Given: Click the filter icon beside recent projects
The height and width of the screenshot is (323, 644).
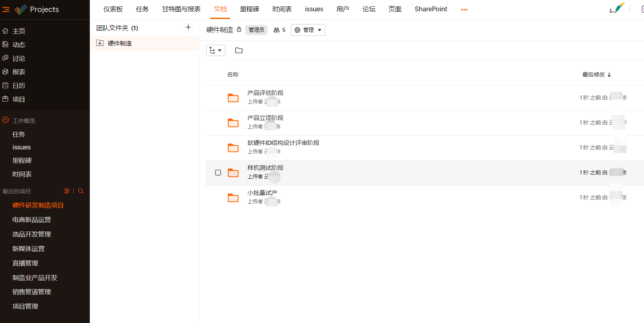Looking at the screenshot, I should tap(67, 191).
